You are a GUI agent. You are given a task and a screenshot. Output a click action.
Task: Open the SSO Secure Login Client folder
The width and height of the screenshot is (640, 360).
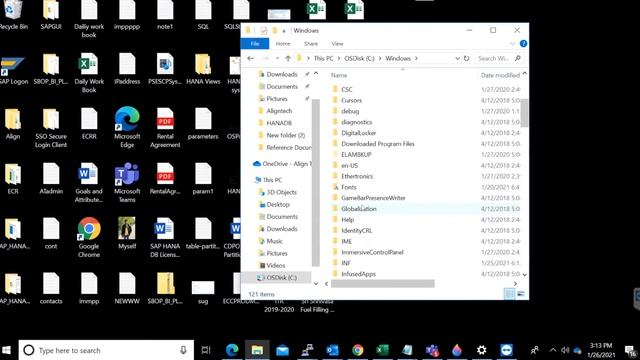point(51,127)
